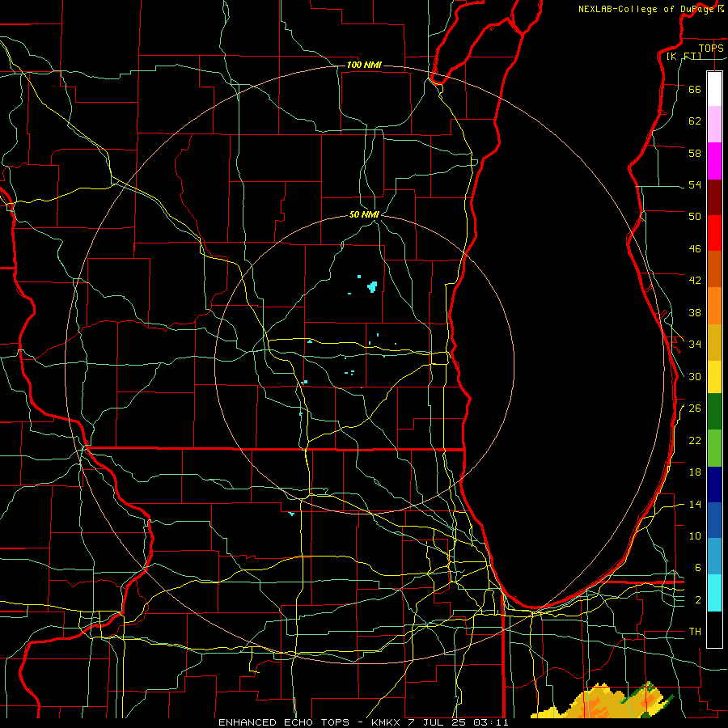Click the "TOPS" legend title
This screenshot has height=728, width=728.
(711, 48)
